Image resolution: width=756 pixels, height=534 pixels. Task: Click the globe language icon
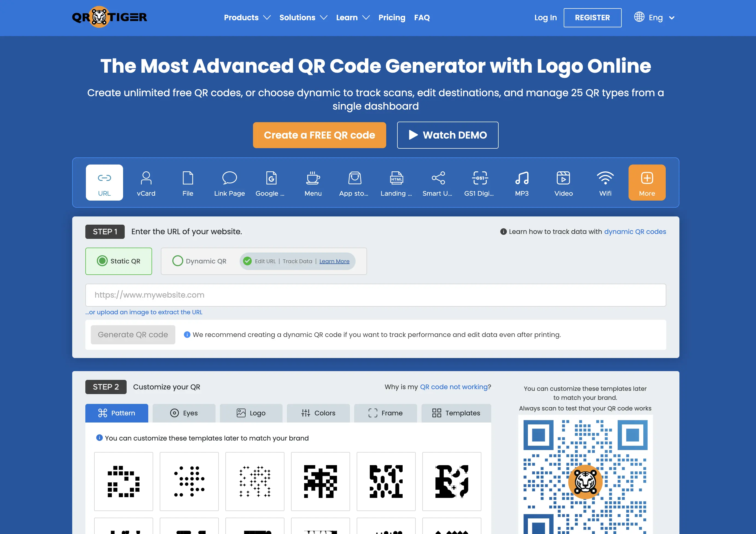pyautogui.click(x=639, y=17)
